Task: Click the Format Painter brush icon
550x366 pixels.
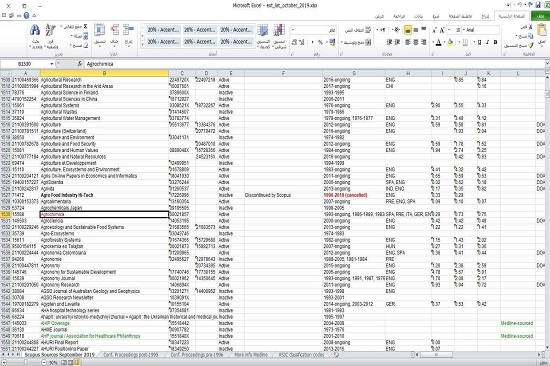Action: pos(531,45)
